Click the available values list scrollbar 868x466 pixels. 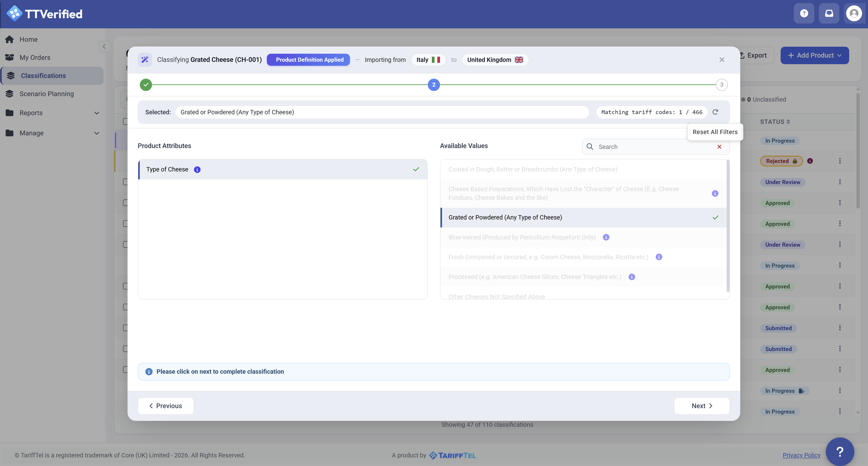pos(728,226)
